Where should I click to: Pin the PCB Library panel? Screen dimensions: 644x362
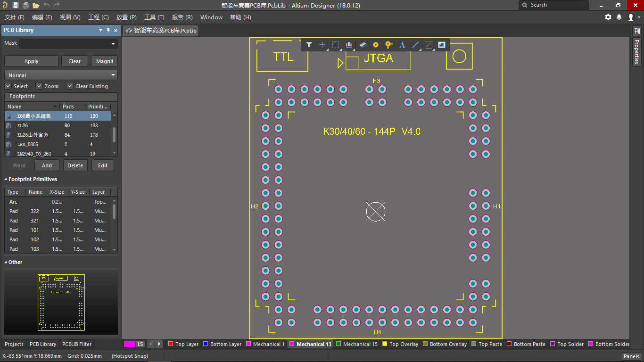(108, 30)
